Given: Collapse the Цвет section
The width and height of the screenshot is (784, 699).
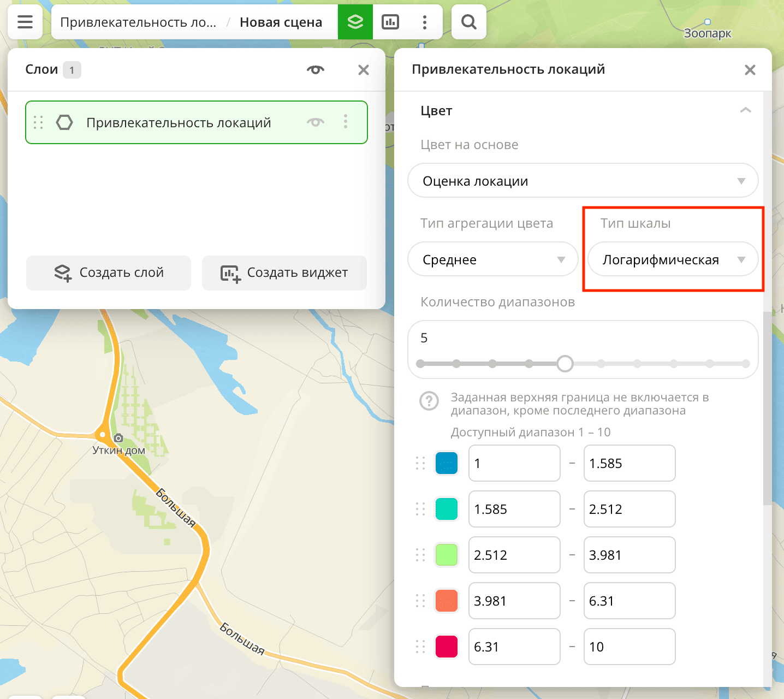Looking at the screenshot, I should click(745, 110).
